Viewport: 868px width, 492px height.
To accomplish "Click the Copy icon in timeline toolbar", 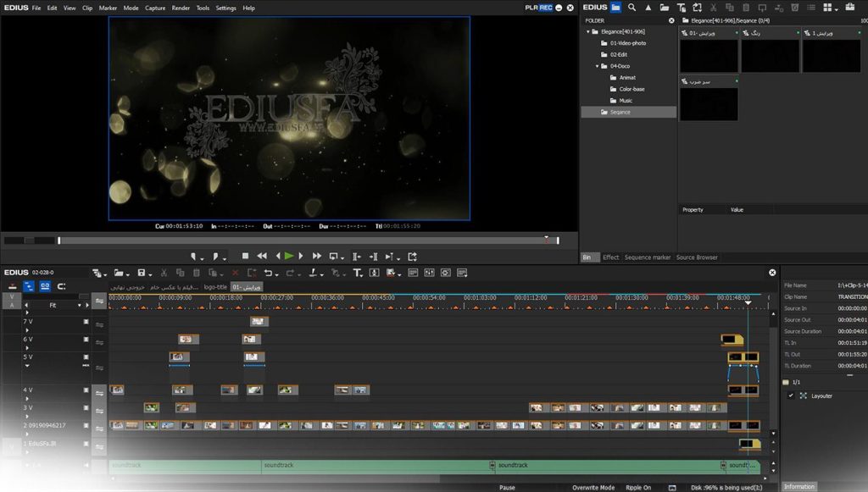I will [x=180, y=273].
